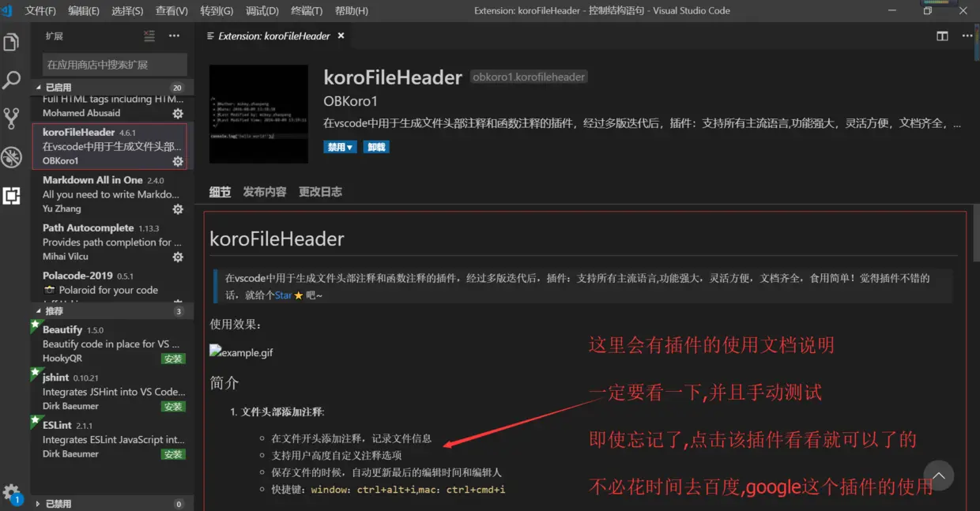Screen dimensions: 980x511
Task: Click the gear icon for Markdown All in One
Action: (178, 209)
